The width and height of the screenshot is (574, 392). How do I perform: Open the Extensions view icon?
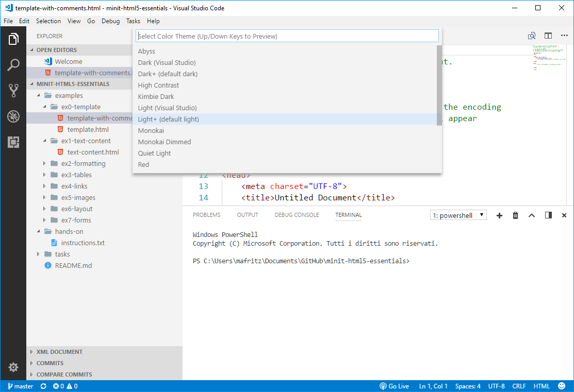13,142
